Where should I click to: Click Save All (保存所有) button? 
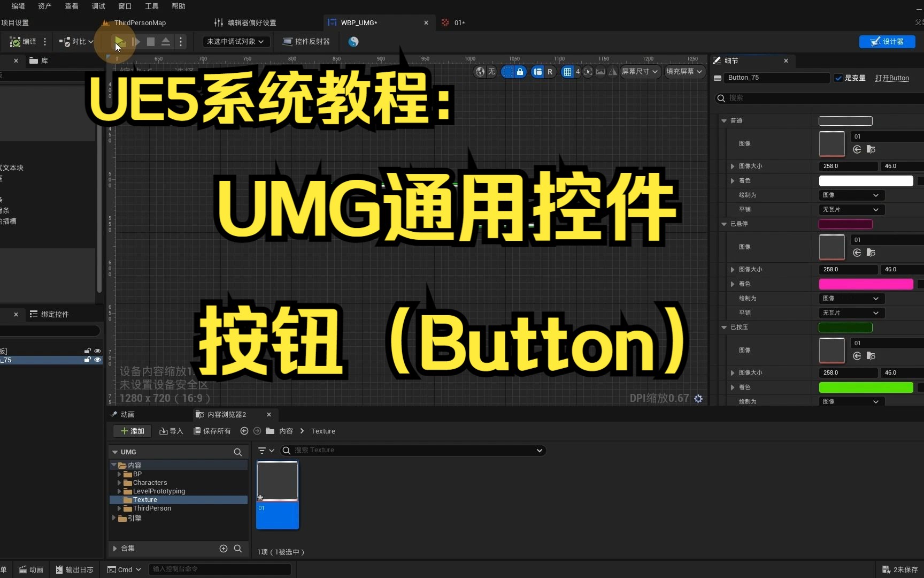point(212,431)
